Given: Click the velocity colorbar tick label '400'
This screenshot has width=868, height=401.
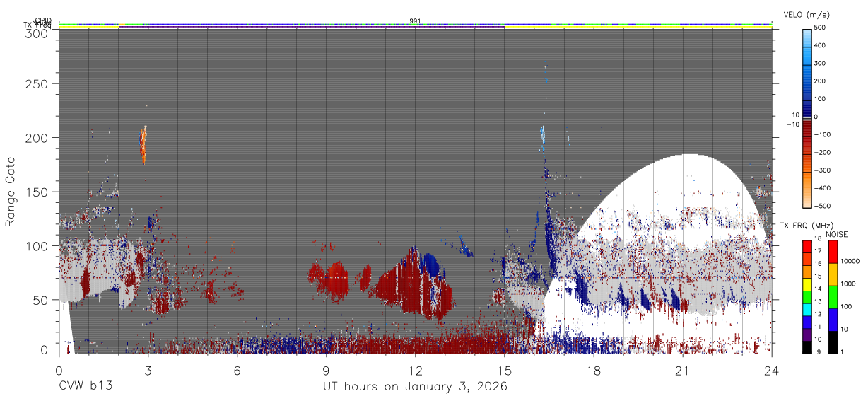Looking at the screenshot, I should [x=820, y=46].
